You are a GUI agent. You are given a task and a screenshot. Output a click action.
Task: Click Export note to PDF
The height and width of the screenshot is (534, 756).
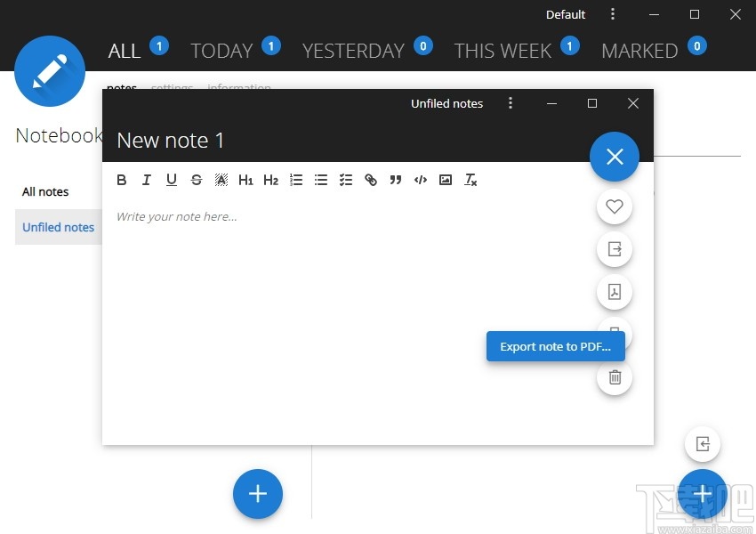click(x=555, y=346)
